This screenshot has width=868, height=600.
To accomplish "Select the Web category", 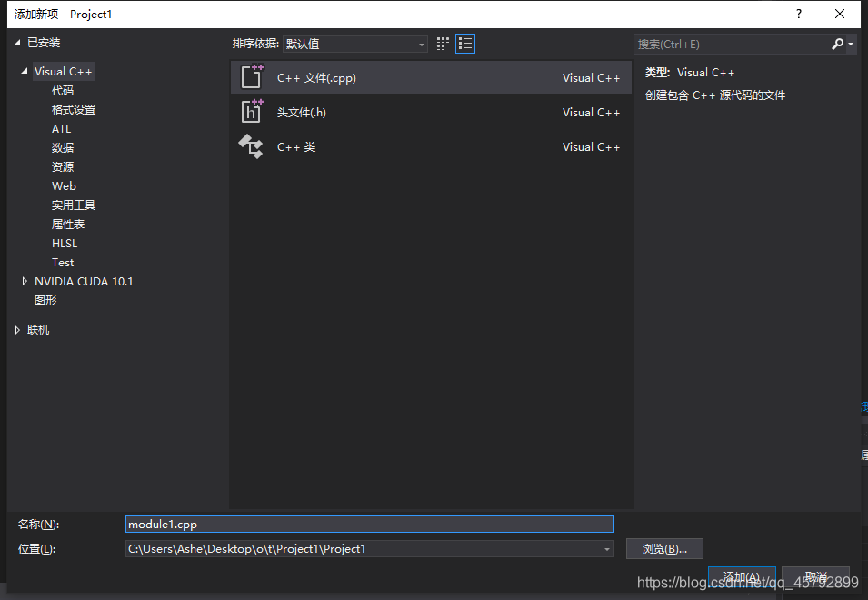I will point(64,186).
